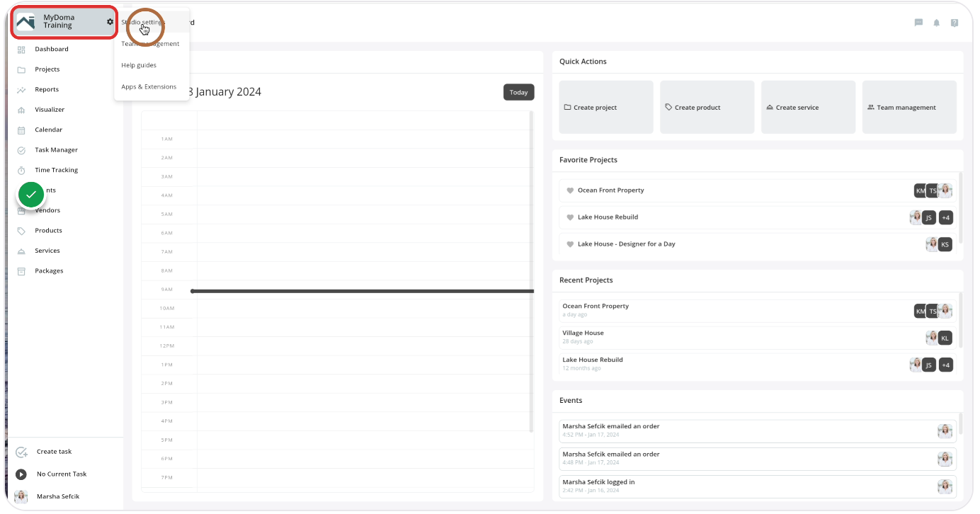Open Ocean Front Property in Recent Projects

(x=758, y=311)
